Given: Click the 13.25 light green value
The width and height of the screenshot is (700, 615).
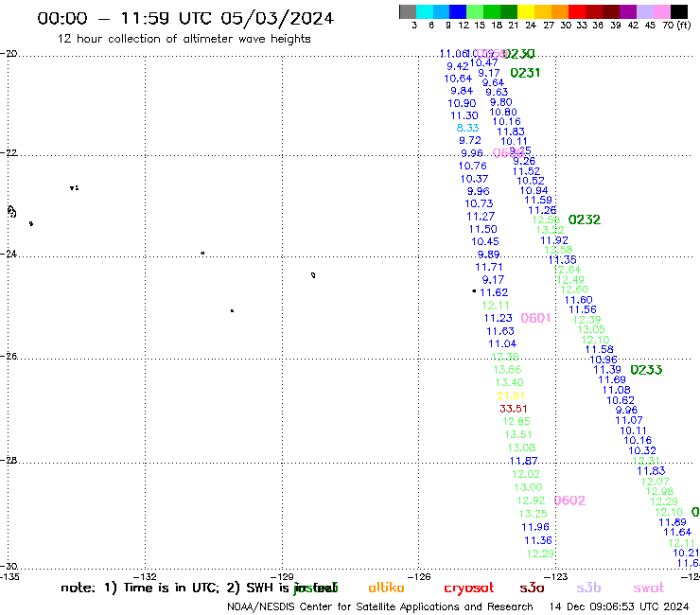Looking at the screenshot, I should (533, 514).
